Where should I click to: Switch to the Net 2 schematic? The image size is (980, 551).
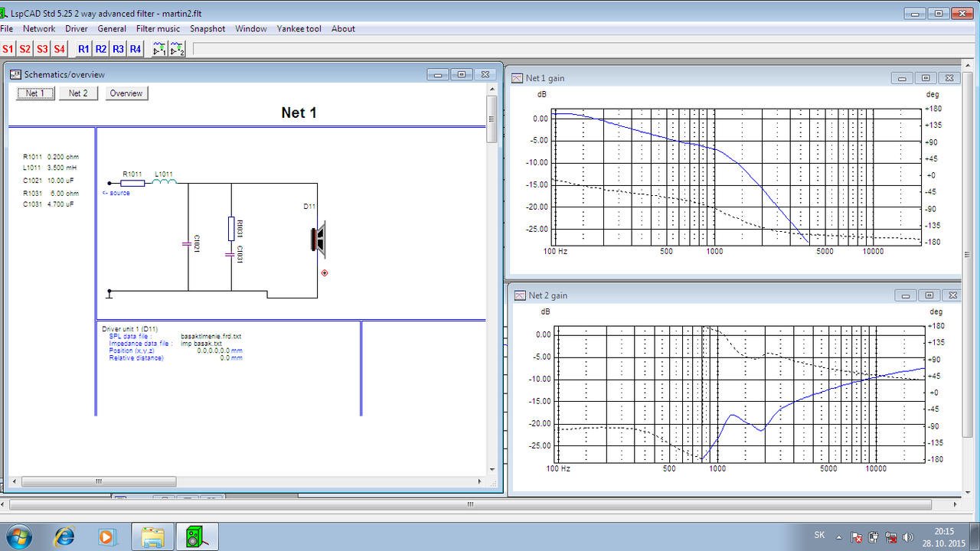(x=78, y=93)
